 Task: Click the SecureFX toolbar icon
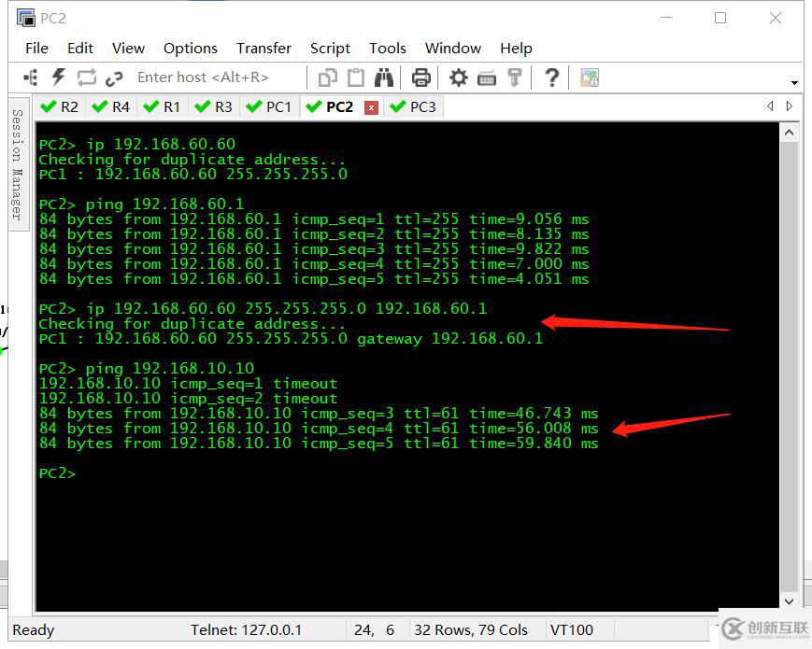(590, 78)
